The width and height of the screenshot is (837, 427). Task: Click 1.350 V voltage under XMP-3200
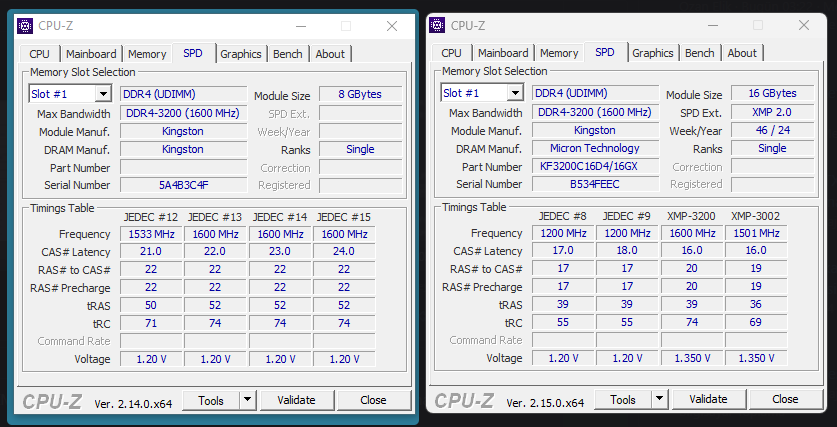692,358
